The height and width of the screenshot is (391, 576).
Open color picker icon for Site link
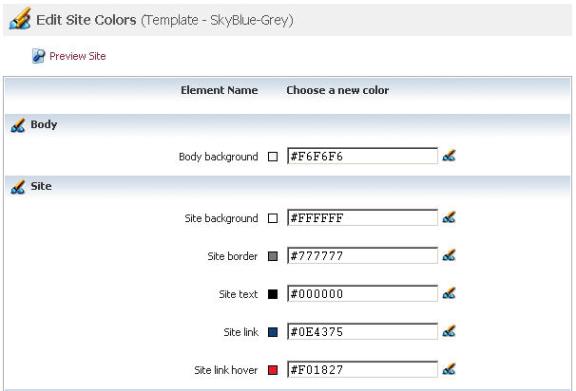(x=449, y=331)
